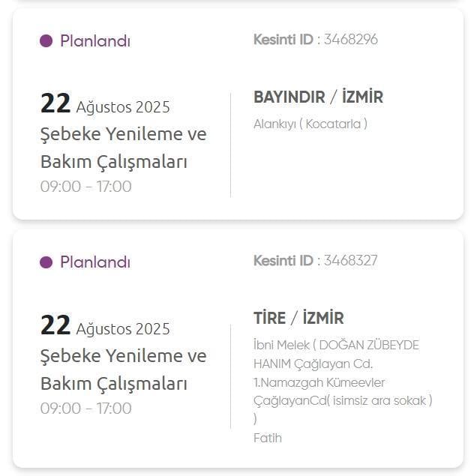The image size is (474, 476).
Task: Click the purple status dot in TİRE card
Action: [46, 262]
